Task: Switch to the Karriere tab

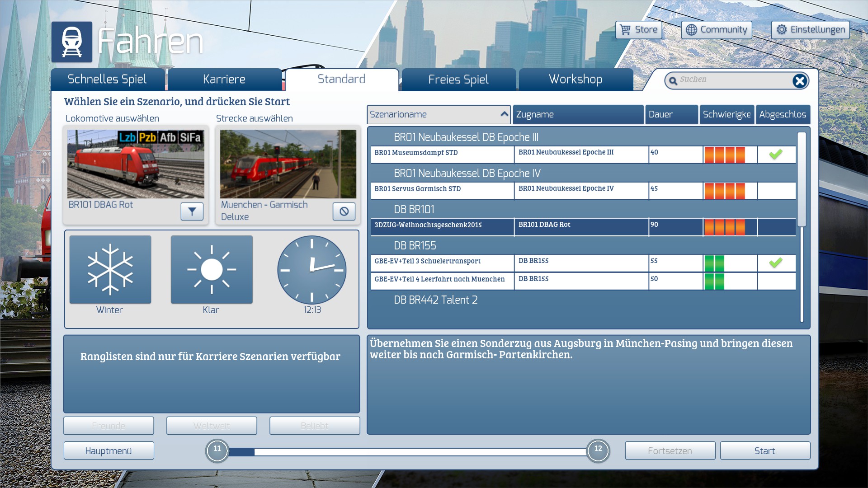Action: (224, 80)
